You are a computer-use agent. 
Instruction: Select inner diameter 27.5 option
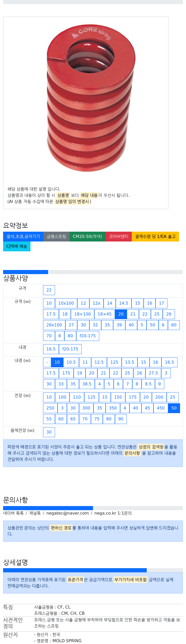(153, 373)
